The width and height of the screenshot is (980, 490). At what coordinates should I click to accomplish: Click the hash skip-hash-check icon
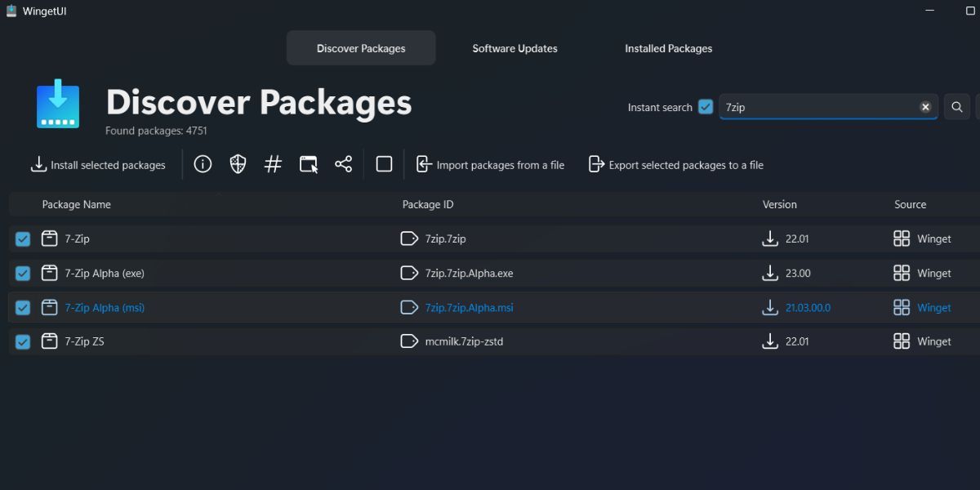(x=273, y=164)
